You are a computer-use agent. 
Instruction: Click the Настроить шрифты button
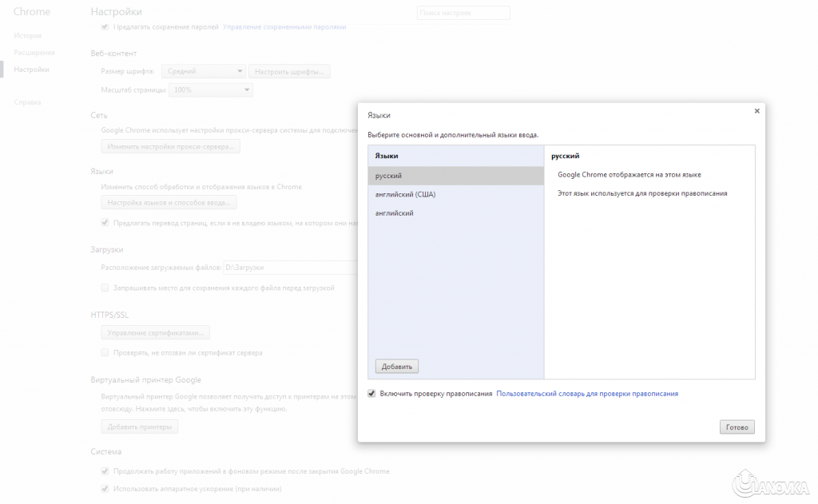(289, 72)
